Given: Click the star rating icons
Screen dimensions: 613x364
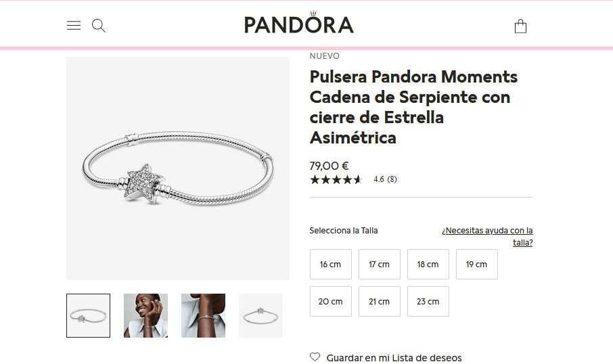Looking at the screenshot, I should point(336,179).
